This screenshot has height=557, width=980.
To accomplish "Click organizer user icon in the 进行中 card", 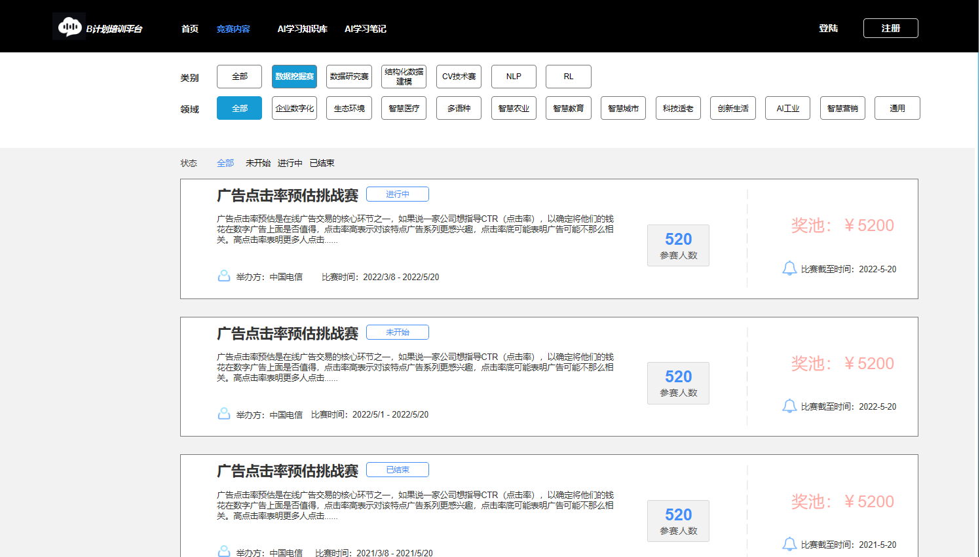I will click(224, 276).
